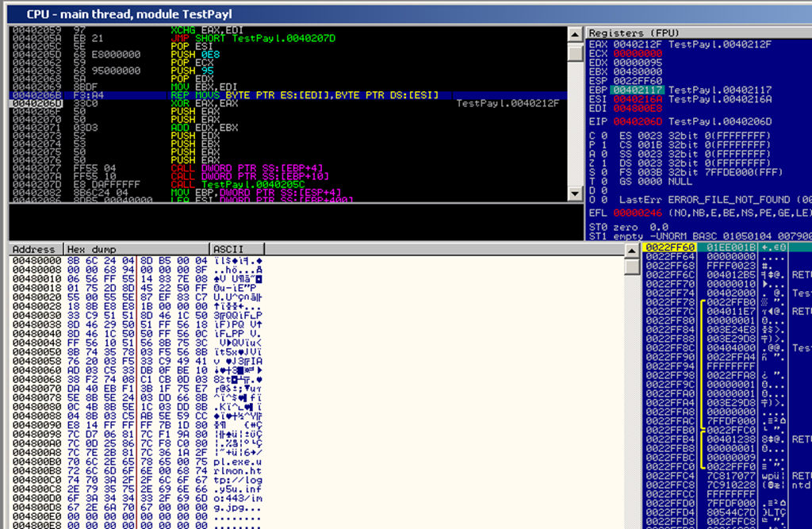Click the hex dump pane scroll-up arrow
Screen dimensions: 812x529
point(632,250)
